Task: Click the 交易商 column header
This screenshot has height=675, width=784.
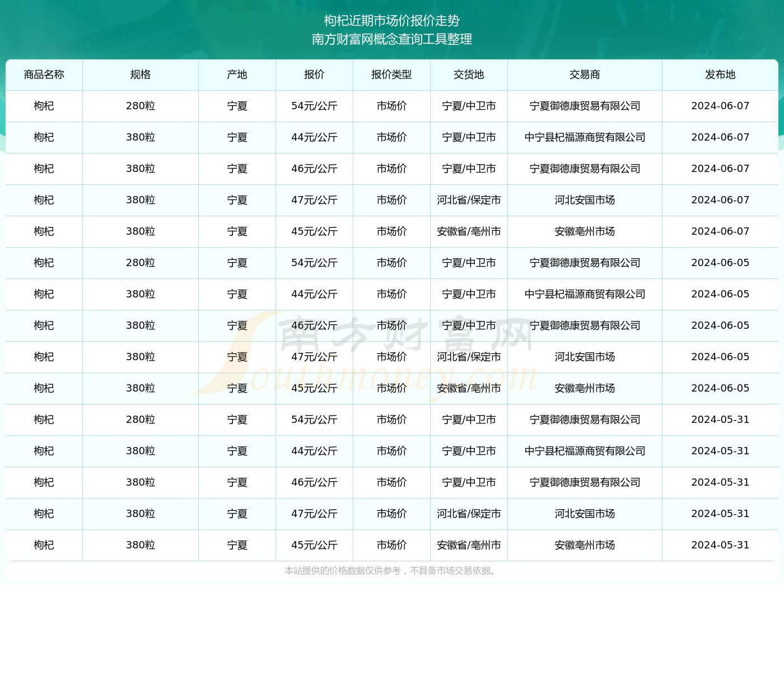Action: (585, 75)
